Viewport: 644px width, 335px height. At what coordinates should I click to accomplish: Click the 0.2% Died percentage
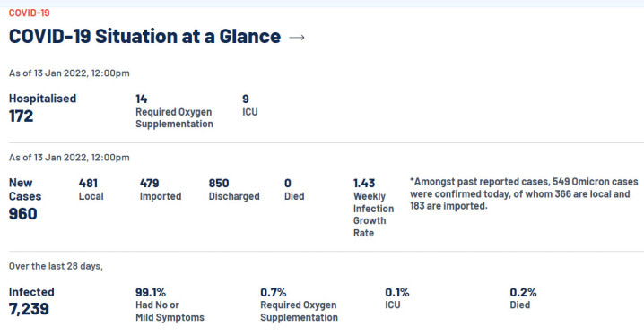523,298
